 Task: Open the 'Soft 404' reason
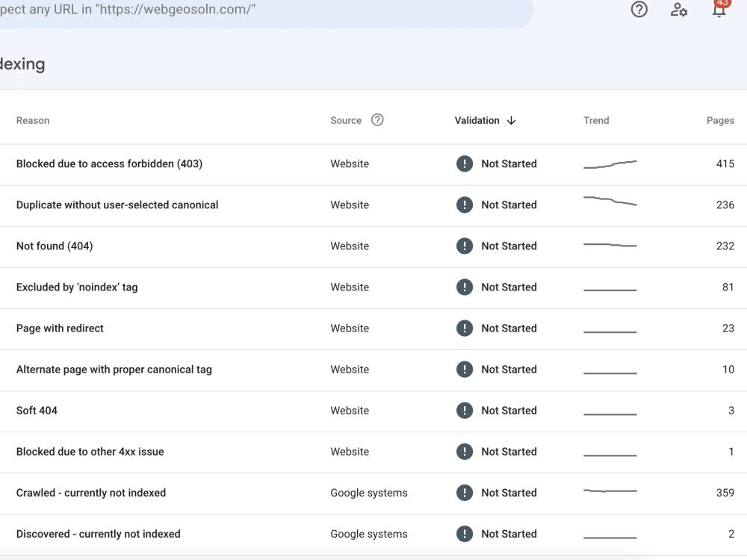(x=37, y=411)
